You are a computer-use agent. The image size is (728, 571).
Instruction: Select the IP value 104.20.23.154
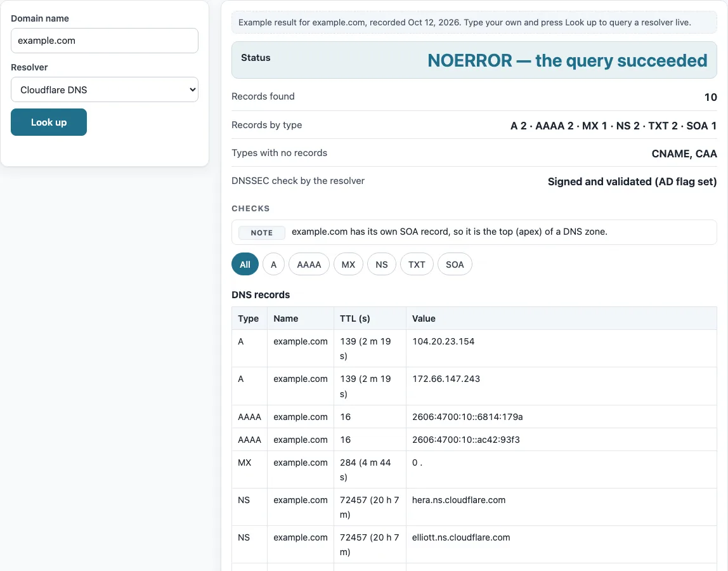tap(443, 341)
